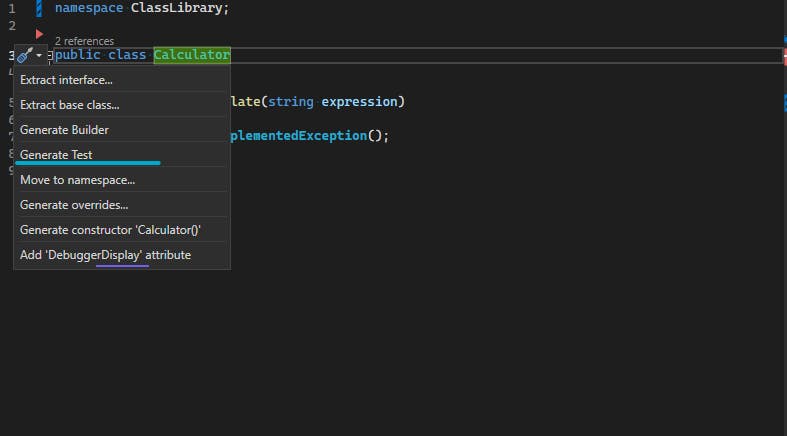Click the red marker in the scrollbar
This screenshot has height=436, width=787.
click(783, 56)
